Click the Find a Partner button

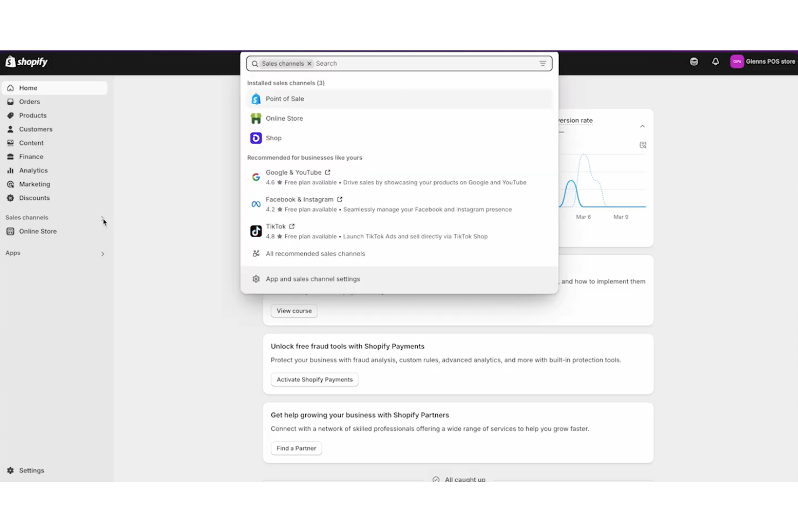pyautogui.click(x=297, y=448)
